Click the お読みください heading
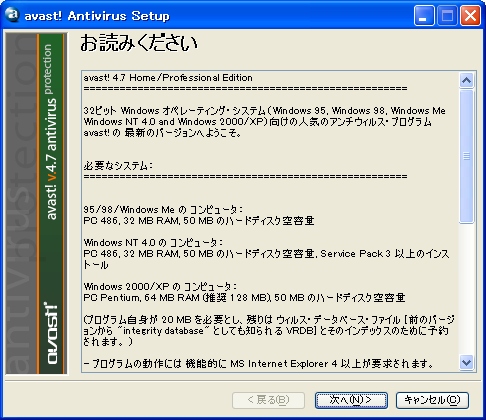 pyautogui.click(x=139, y=43)
